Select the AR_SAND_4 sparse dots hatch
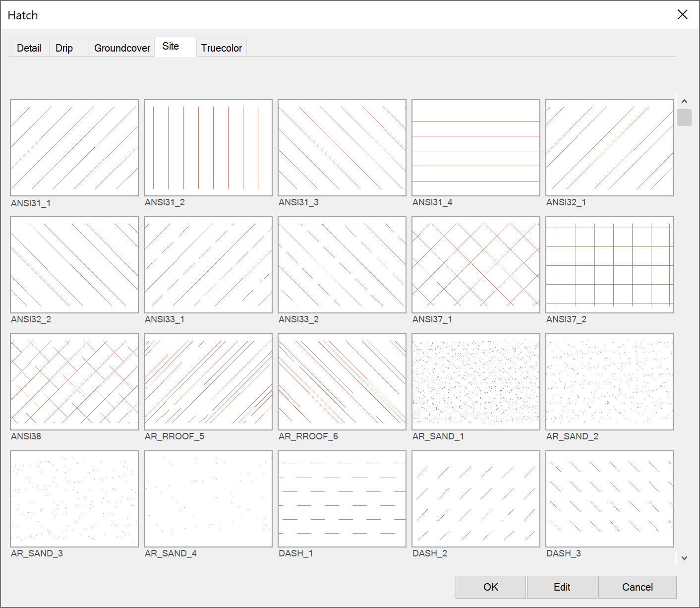Screen dimensions: 700x608 [x=208, y=499]
